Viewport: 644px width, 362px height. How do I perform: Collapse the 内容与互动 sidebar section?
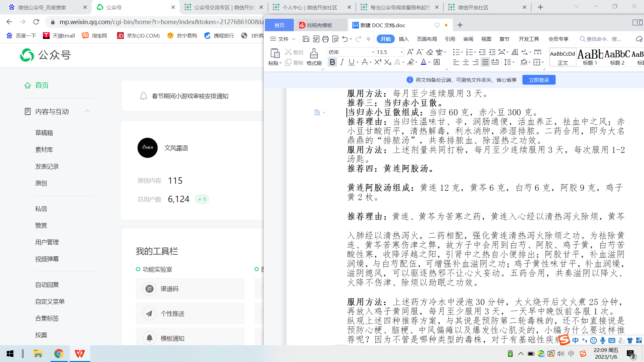coord(88,111)
